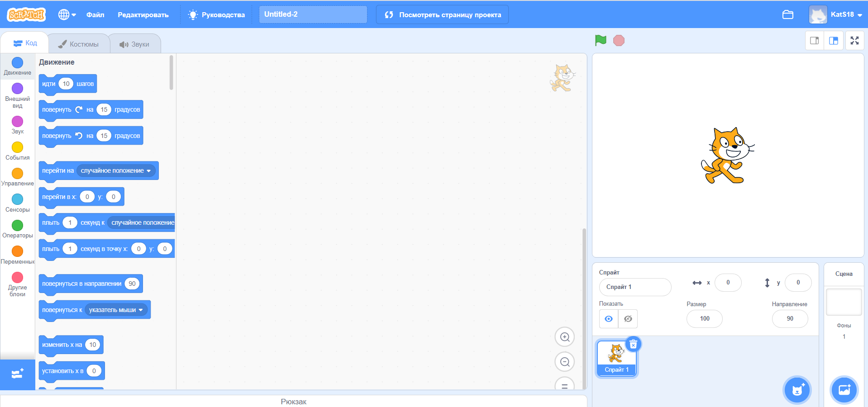Click the Размер field showing 100
Viewport: 868px width, 407px height.
point(705,319)
